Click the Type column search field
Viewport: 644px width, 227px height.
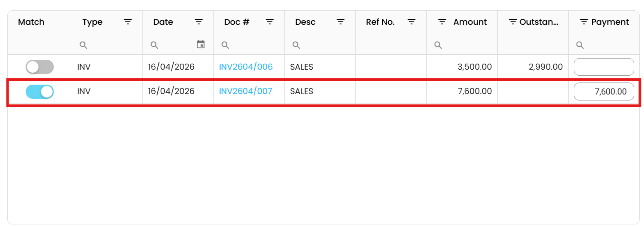(x=111, y=45)
